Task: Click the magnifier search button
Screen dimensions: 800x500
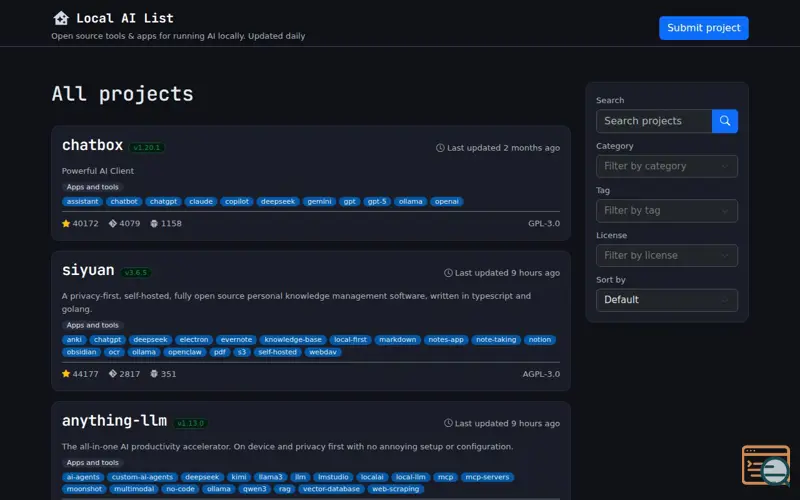Action: pos(724,121)
